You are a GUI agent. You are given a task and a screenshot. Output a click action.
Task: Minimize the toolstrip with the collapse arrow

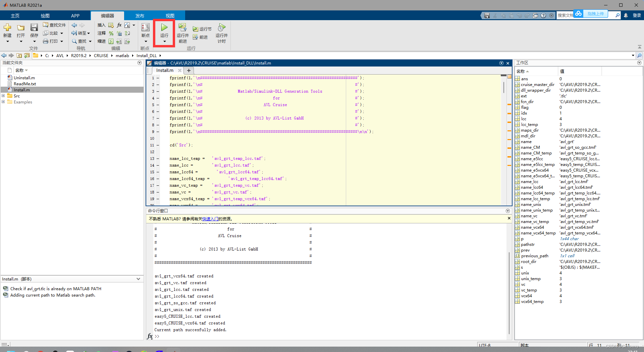tap(639, 47)
